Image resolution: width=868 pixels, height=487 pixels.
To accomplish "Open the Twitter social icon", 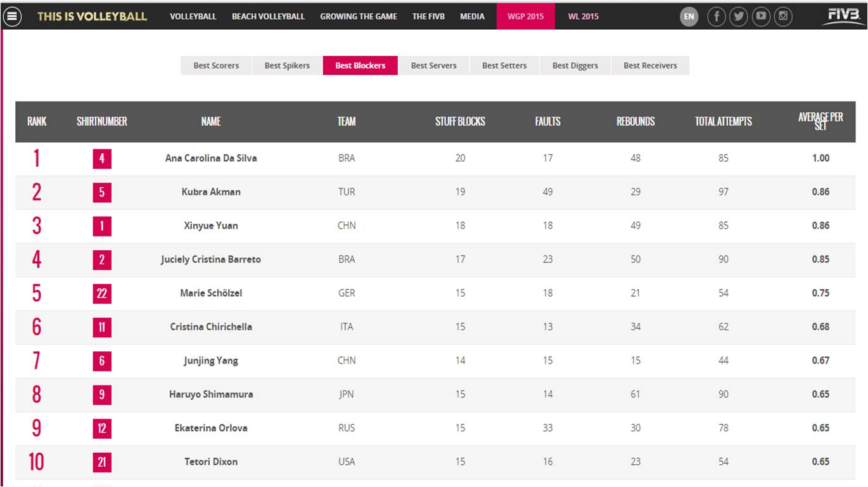I will click(x=739, y=16).
